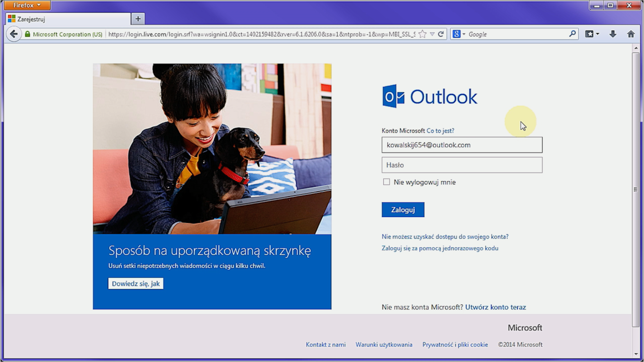Click 'Utwórz konto teraz' link
Screen dimensions: 644x362
[495, 307]
